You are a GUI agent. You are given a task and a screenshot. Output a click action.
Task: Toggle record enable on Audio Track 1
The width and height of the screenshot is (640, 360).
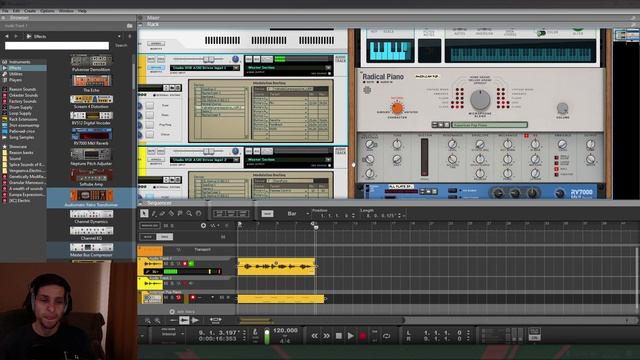(x=184, y=264)
